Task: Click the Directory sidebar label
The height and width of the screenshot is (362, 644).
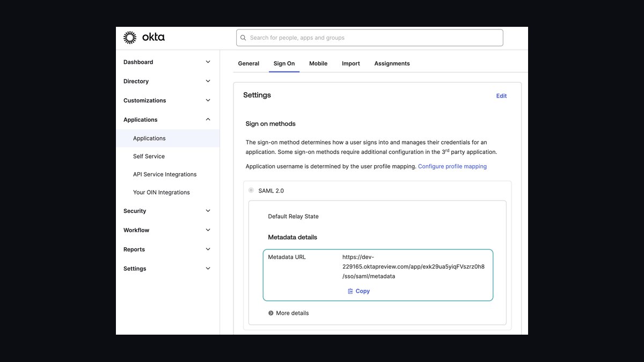Action: (x=136, y=82)
